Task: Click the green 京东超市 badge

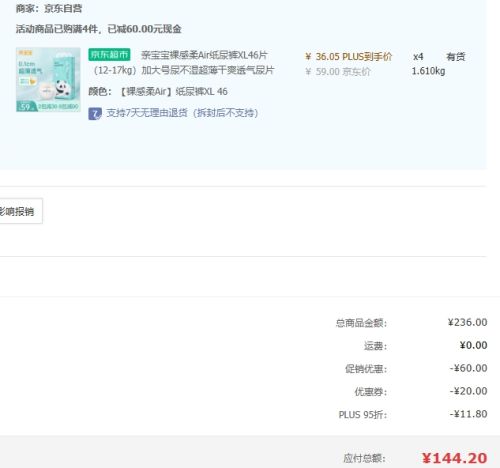Action: [109, 55]
